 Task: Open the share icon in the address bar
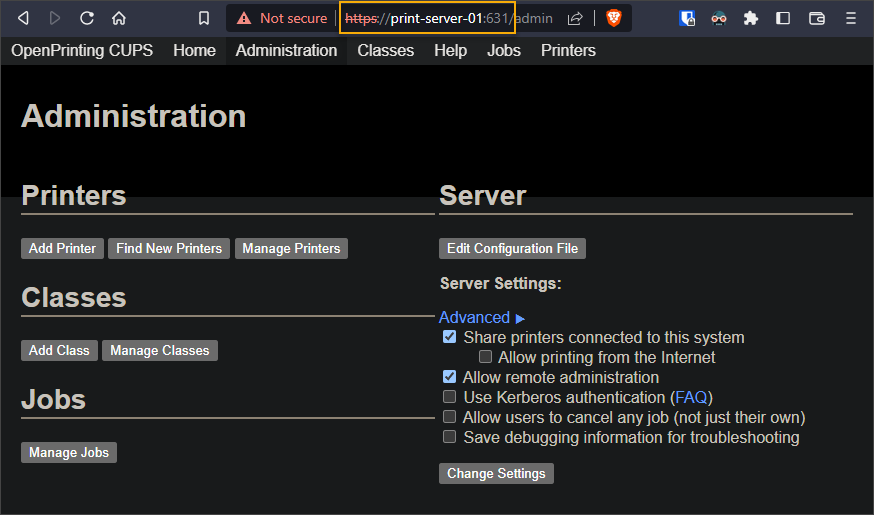coord(575,18)
